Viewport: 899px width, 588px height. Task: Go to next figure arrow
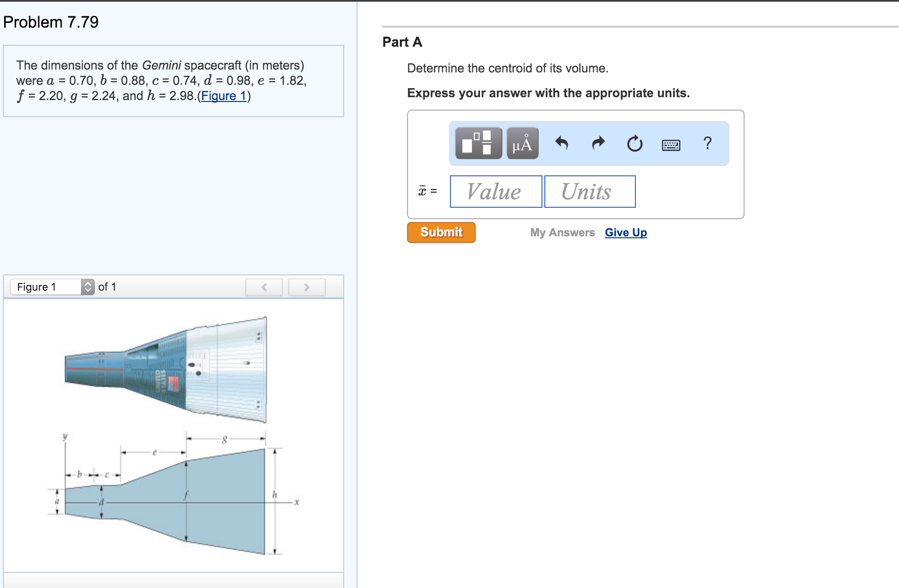pyautogui.click(x=306, y=287)
